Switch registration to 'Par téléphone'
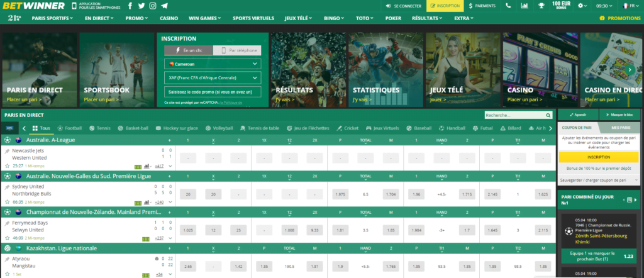 236,50
